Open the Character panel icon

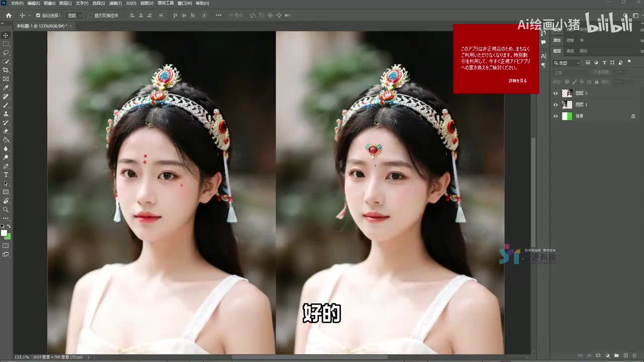point(543,56)
